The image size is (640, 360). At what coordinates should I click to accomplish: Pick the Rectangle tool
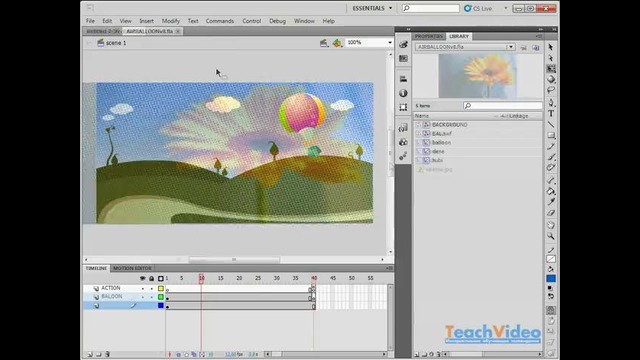[551, 135]
